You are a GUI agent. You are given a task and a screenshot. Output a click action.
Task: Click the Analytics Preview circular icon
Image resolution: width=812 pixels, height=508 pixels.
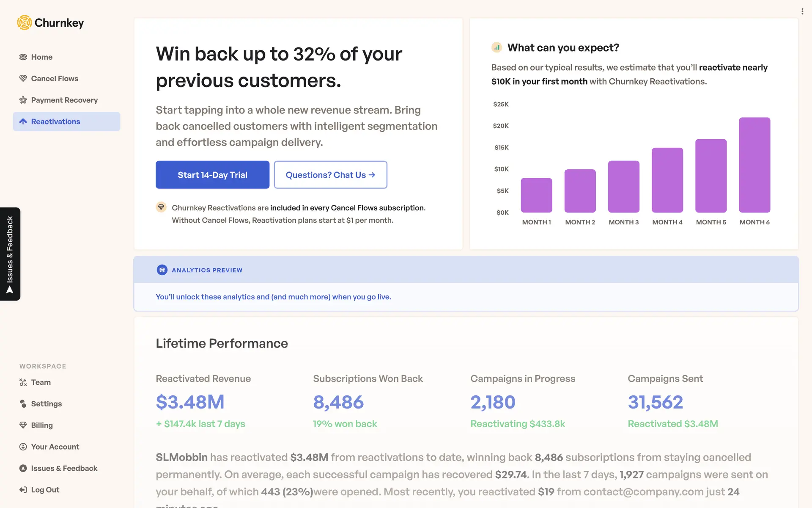(x=162, y=270)
